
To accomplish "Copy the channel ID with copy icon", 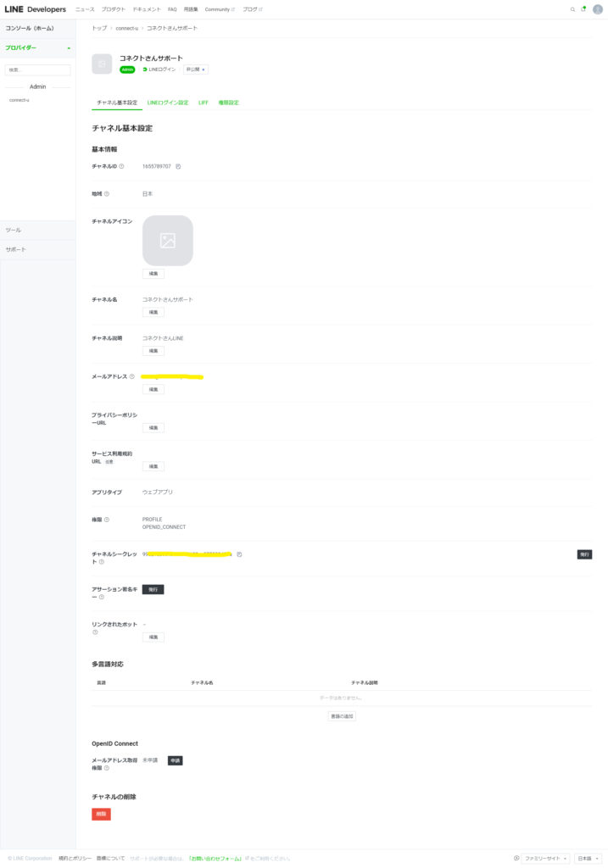I will click(x=178, y=166).
